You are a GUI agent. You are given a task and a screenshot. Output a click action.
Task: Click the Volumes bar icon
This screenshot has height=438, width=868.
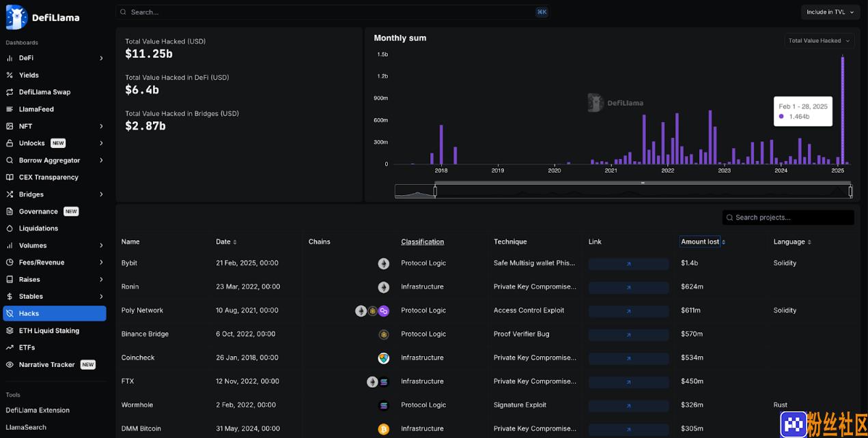pos(10,246)
